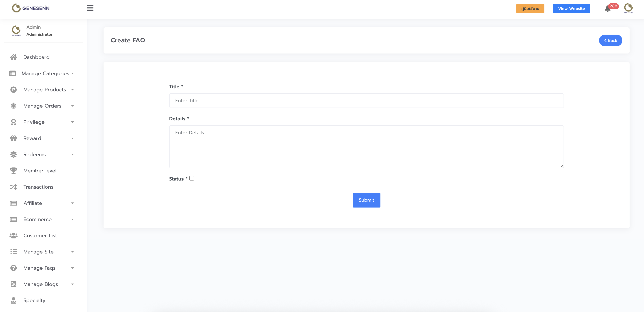644x312 pixels.
Task: Click the Member level trophy icon
Action: click(x=14, y=171)
